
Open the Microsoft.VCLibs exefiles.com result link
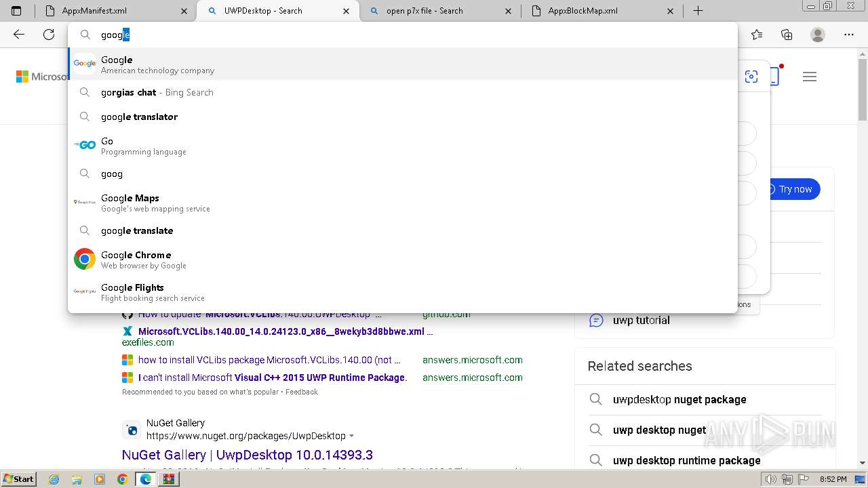click(x=285, y=331)
